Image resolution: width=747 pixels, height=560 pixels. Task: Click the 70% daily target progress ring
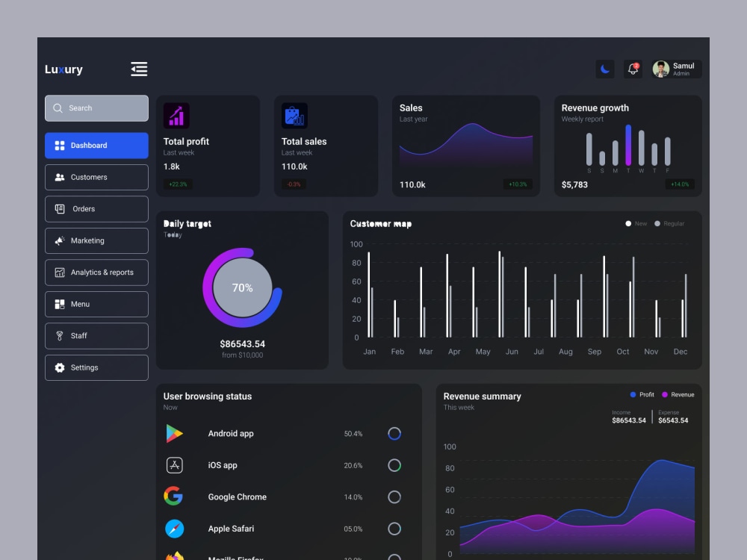coord(242,287)
